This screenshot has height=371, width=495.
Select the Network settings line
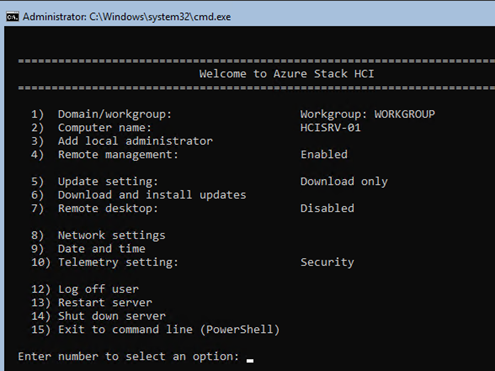coord(98,235)
